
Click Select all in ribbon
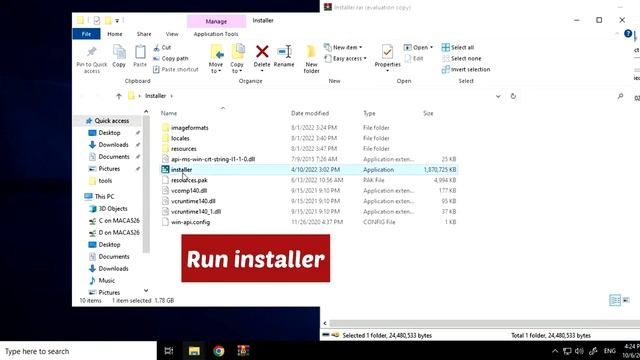click(x=458, y=47)
